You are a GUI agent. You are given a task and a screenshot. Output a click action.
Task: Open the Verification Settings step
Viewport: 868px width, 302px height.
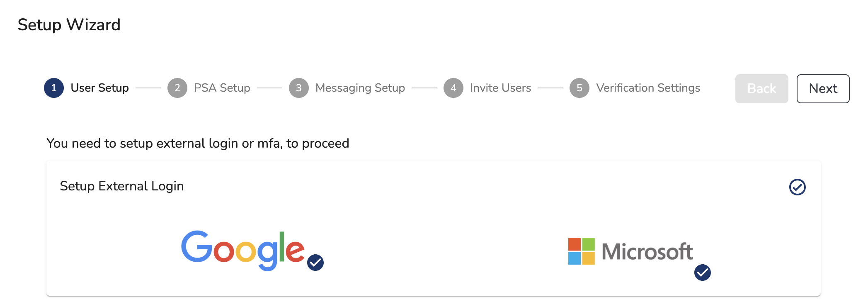tap(648, 88)
